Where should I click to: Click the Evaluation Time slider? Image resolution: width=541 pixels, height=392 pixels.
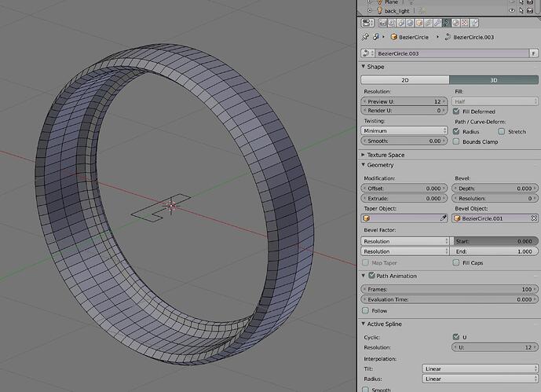450,299
